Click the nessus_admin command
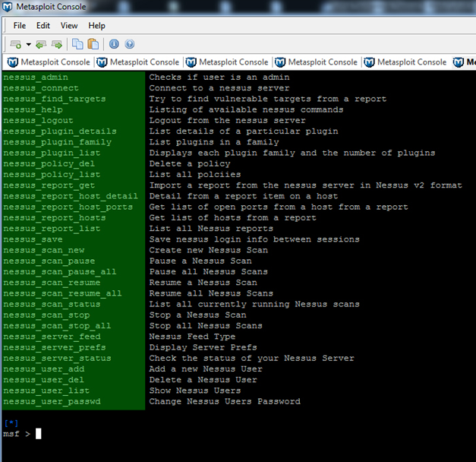Viewport: 476px width, 462px height. (x=36, y=78)
